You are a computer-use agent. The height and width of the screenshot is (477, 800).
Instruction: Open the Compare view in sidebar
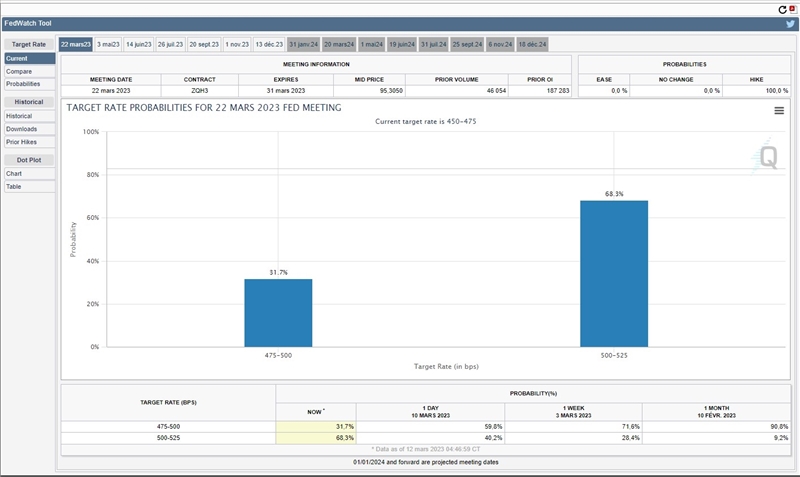pyautogui.click(x=19, y=71)
